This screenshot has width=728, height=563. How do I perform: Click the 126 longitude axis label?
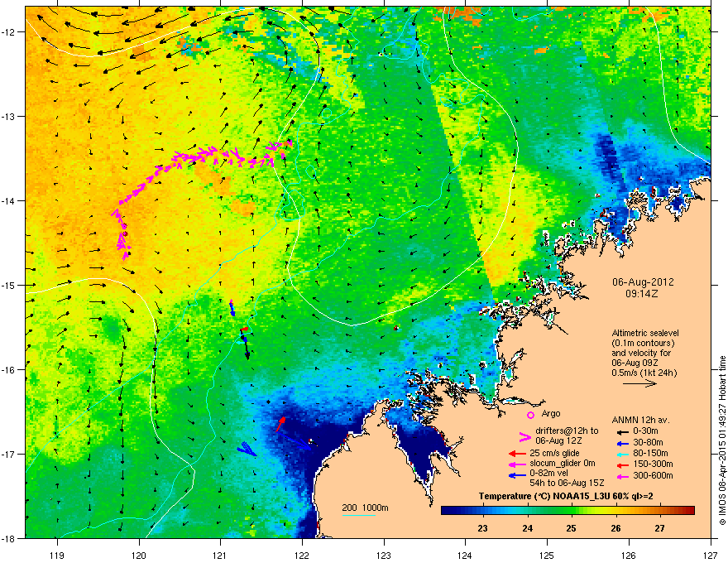(629, 555)
